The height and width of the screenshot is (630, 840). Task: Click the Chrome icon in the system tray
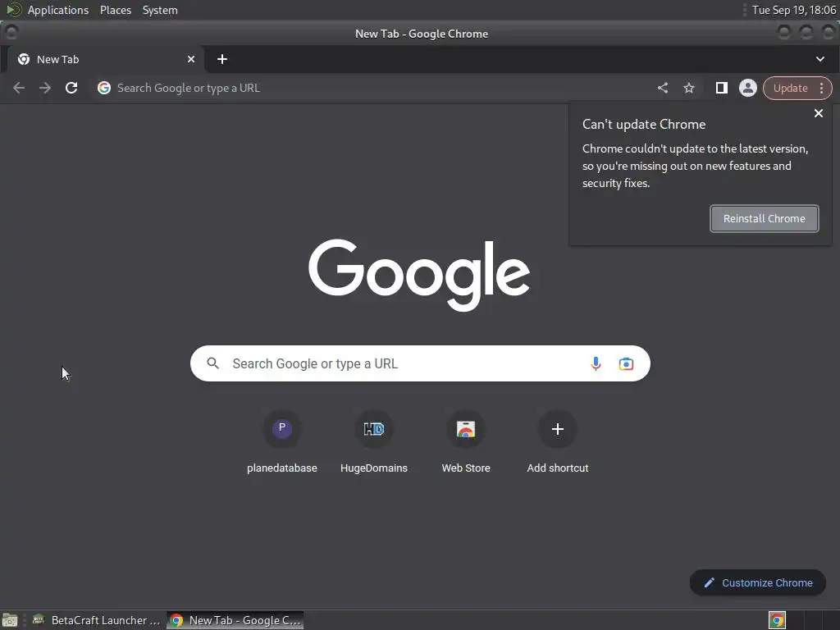(x=777, y=620)
